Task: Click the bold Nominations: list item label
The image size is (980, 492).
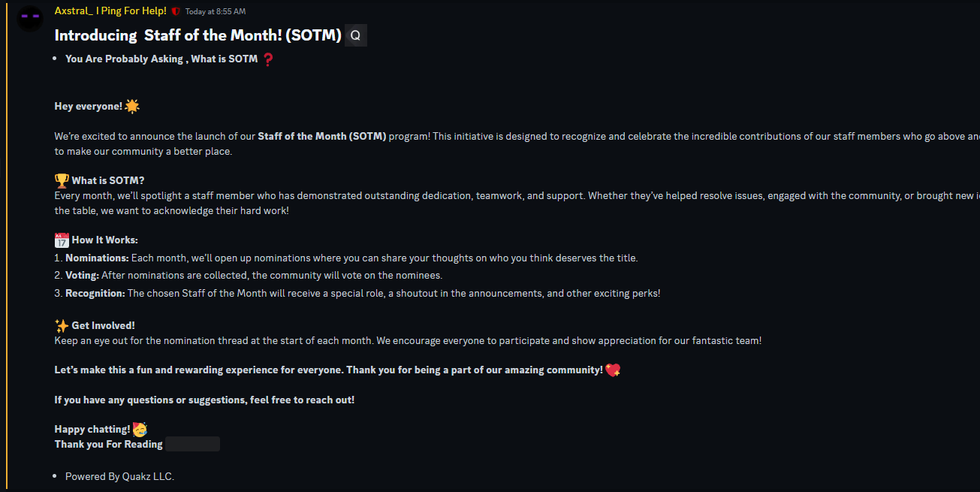Action: click(97, 258)
